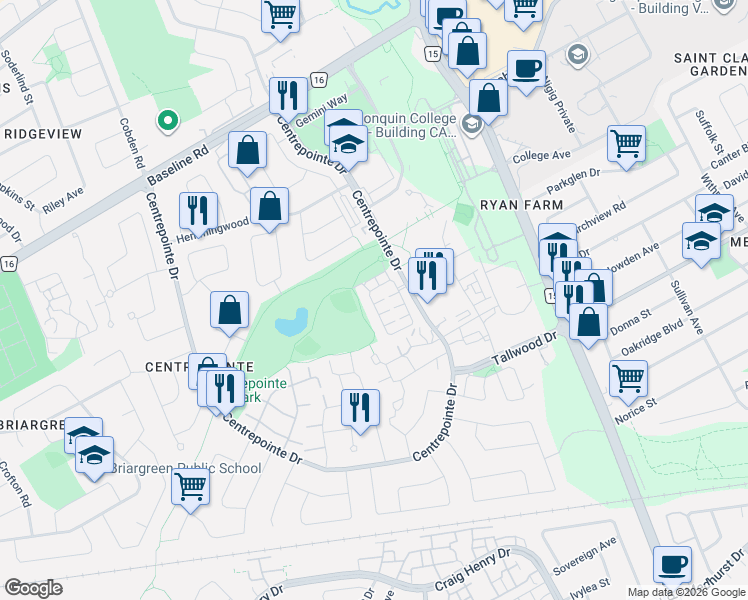The height and width of the screenshot is (600, 748).
Task: Click the Sullivan Ave street label
Action: click(x=687, y=307)
